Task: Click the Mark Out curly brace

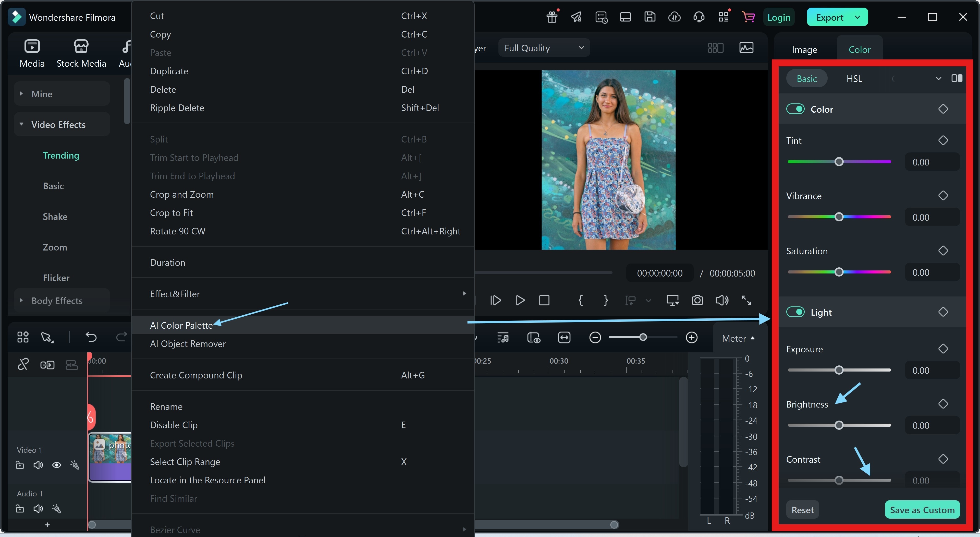Action: tap(606, 300)
